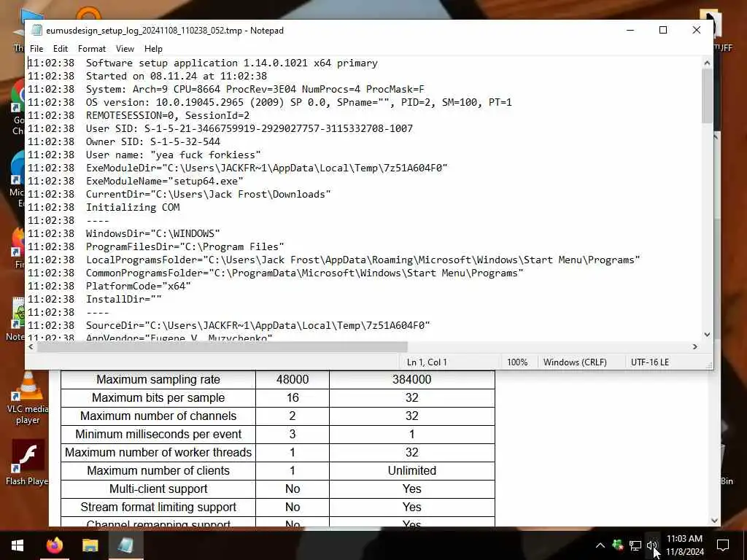Click background window's vertical scrollbar down arrow
Image resolution: width=747 pixels, height=560 pixels.
pyautogui.click(x=715, y=521)
